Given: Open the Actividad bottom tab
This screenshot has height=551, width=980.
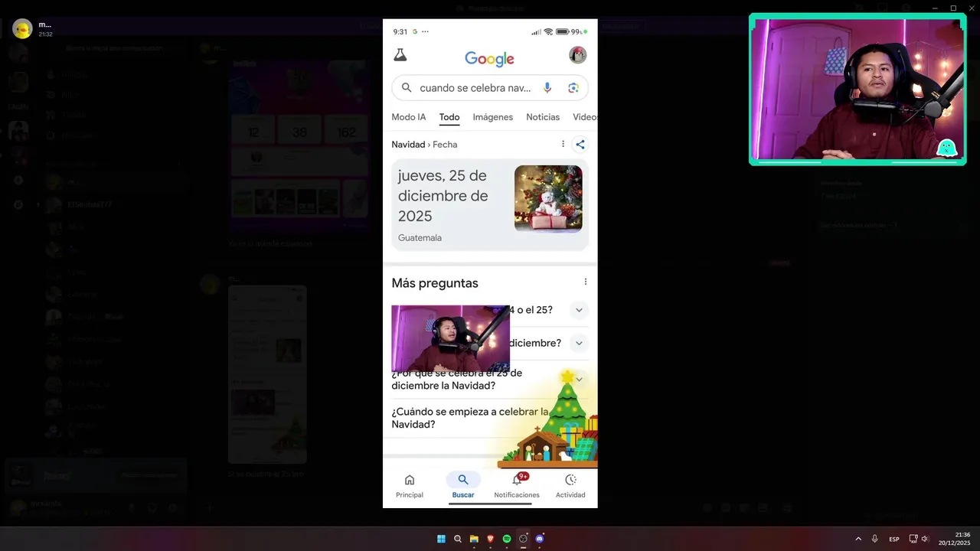Looking at the screenshot, I should [570, 486].
